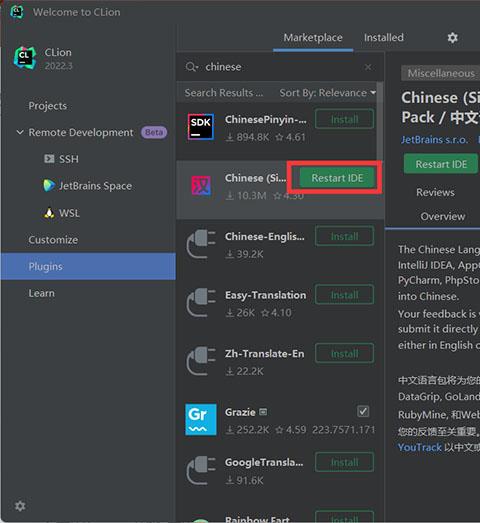Select the Chinese (Si... plugin name

click(256, 178)
